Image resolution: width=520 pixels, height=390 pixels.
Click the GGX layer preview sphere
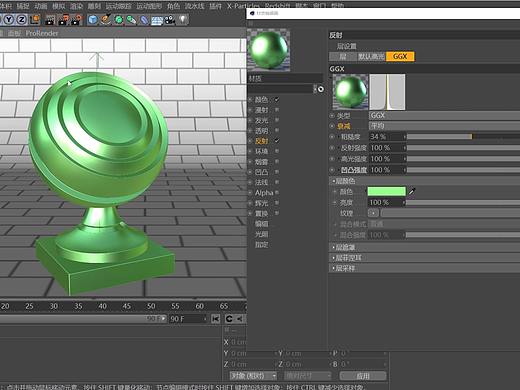(x=350, y=92)
